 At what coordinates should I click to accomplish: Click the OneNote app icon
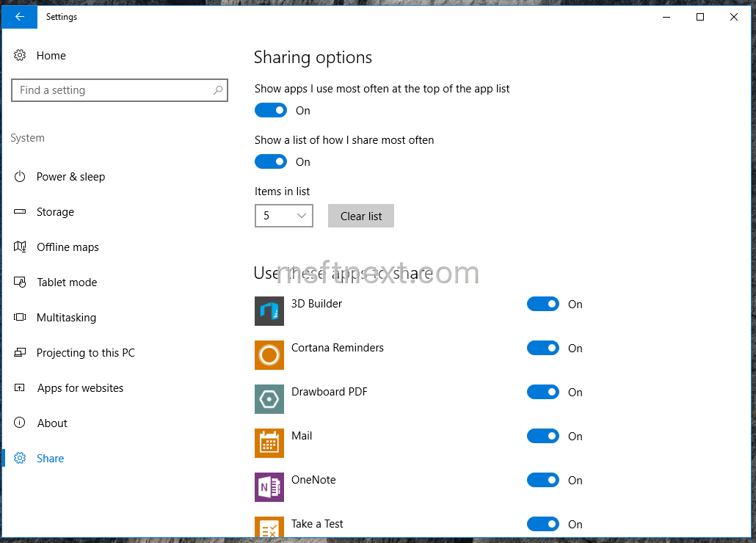(x=269, y=487)
